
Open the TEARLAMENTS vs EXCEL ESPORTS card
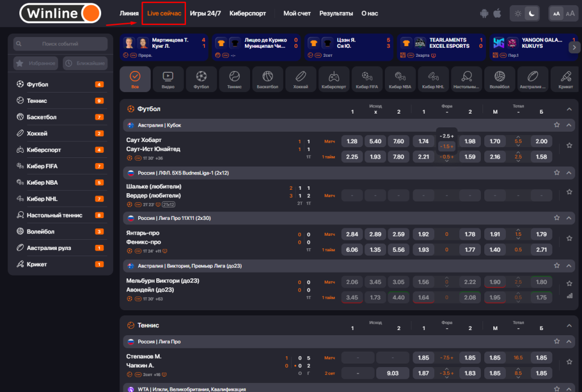click(x=441, y=47)
